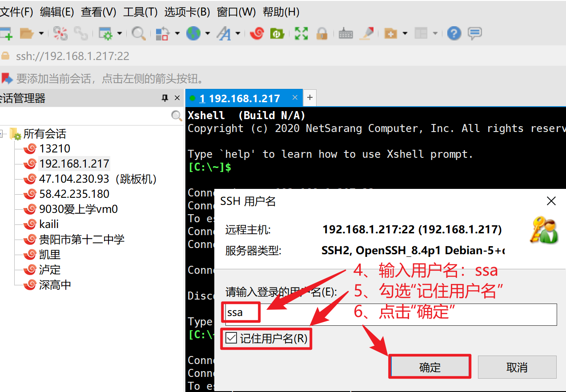Open the 编辑(E) menu

pos(57,12)
